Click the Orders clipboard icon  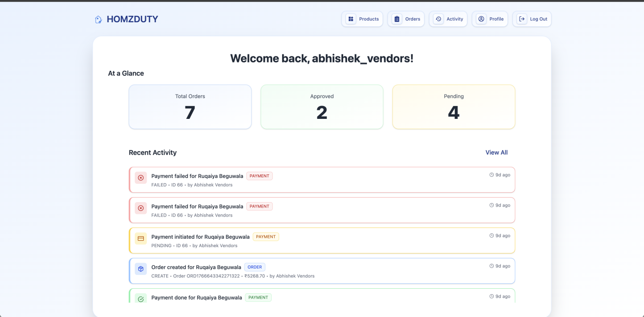coord(397,19)
